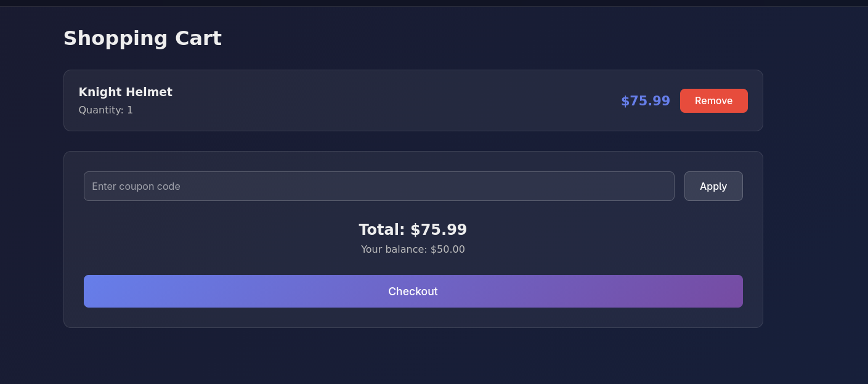Click the page title at top

tap(142, 38)
